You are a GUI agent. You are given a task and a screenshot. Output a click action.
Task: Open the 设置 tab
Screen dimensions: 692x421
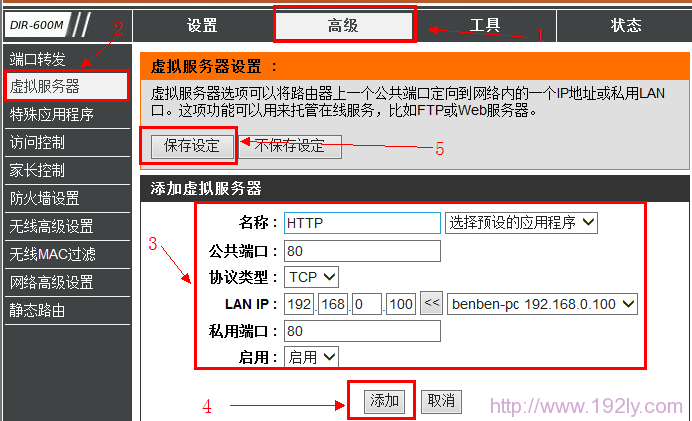(202, 26)
